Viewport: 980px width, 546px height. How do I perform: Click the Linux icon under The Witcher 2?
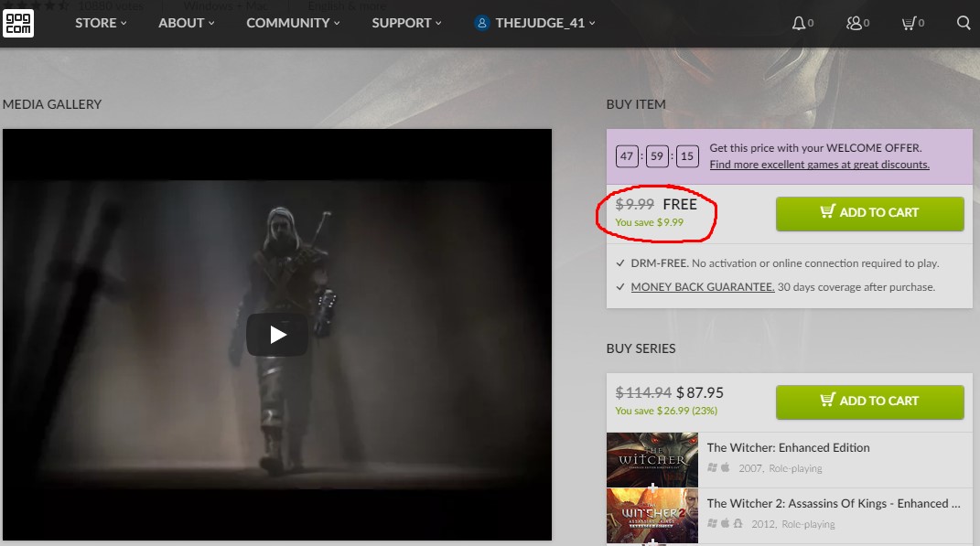738,523
